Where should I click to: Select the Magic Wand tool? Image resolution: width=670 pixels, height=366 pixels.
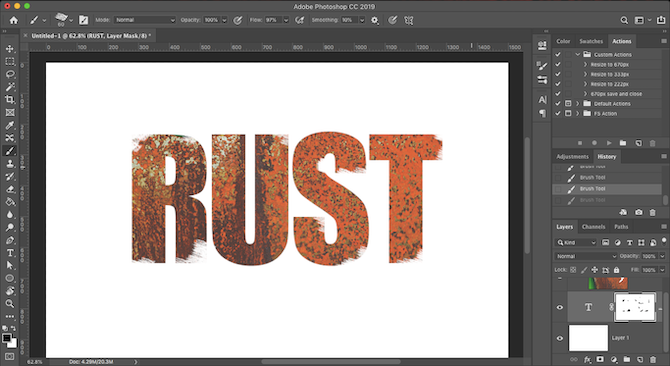click(x=10, y=87)
